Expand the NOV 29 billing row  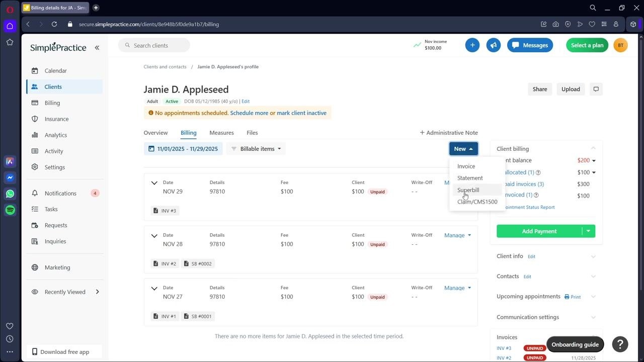click(x=154, y=183)
